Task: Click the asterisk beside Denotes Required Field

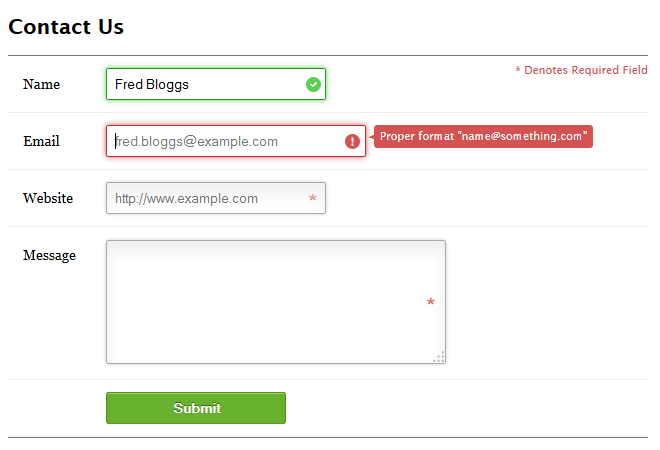Action: click(x=518, y=69)
